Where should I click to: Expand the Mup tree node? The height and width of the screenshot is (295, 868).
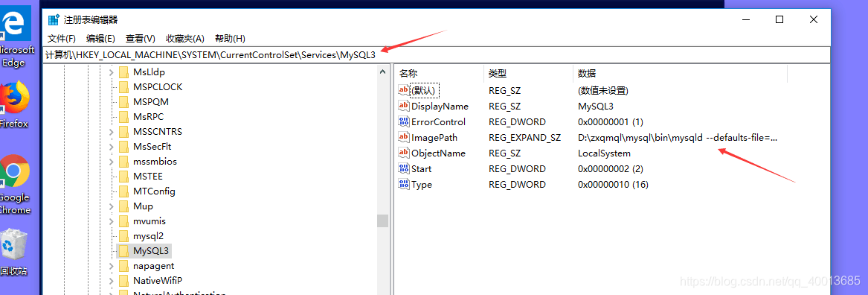tap(111, 206)
